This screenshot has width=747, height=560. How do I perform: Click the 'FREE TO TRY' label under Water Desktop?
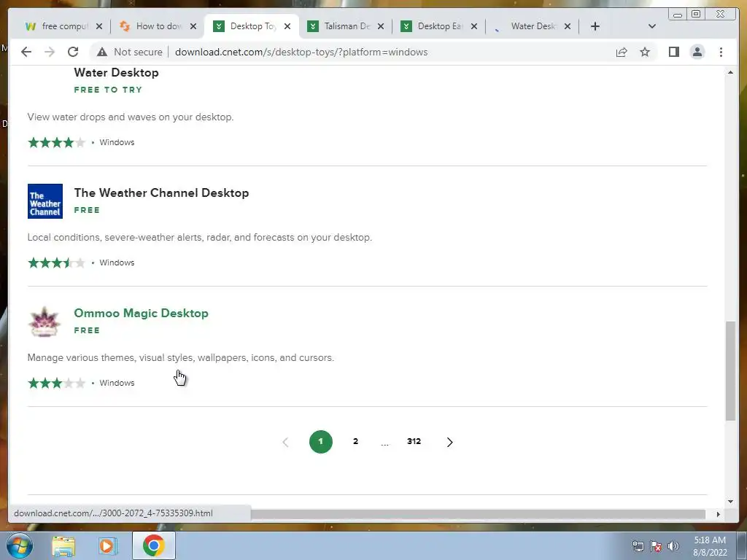(x=108, y=90)
